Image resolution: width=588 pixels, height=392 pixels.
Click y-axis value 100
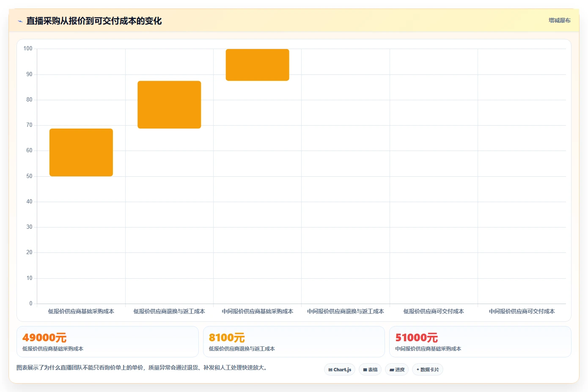28,49
